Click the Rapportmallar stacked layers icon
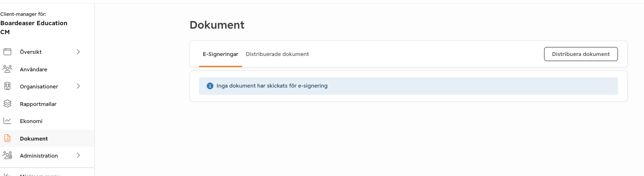Viewport: 644px width, 176px height. pyautogui.click(x=7, y=103)
